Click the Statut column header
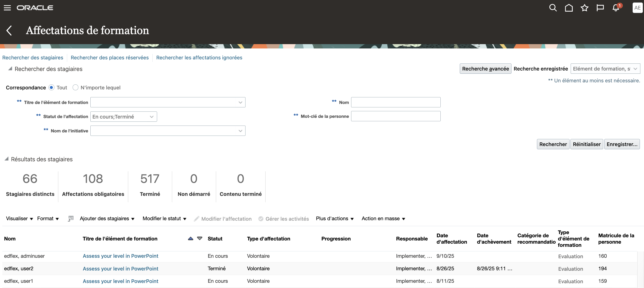Screen dimensions: 644x288 215,239
